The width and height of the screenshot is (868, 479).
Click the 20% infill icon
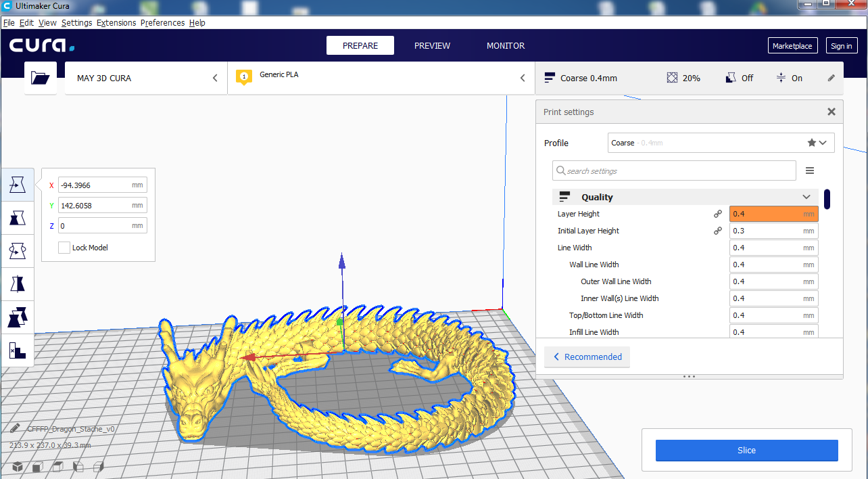(x=672, y=78)
